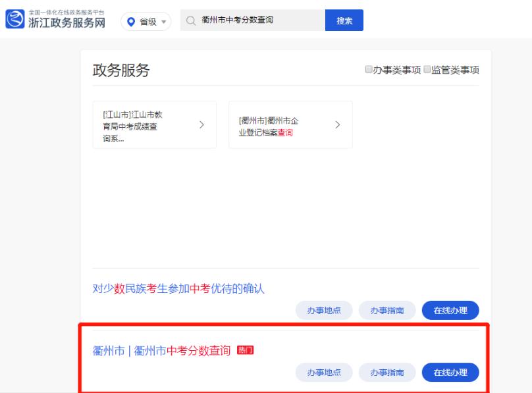Screen dimensions: 532x393
Task: Open the 对少数民族考生参加中考优待的确认 link
Action: pos(178,289)
